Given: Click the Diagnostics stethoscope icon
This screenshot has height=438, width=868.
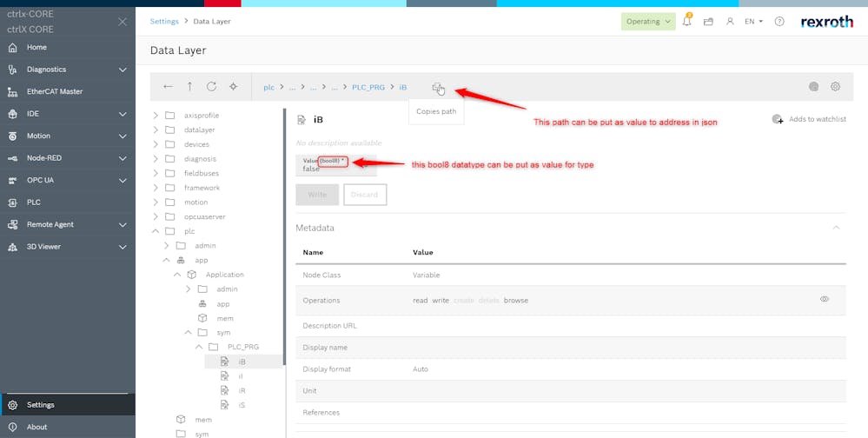Looking at the screenshot, I should pos(12,70).
